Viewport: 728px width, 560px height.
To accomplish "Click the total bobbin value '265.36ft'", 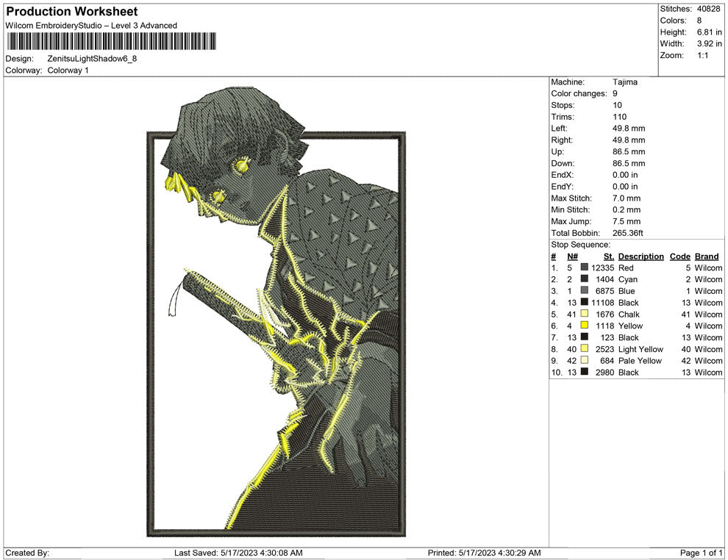I will click(x=628, y=233).
